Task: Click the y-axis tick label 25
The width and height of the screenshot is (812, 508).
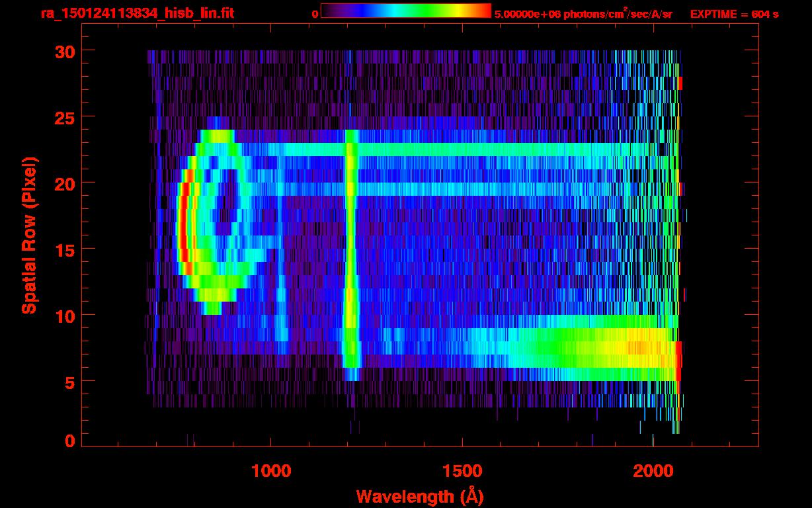Action: click(x=63, y=117)
